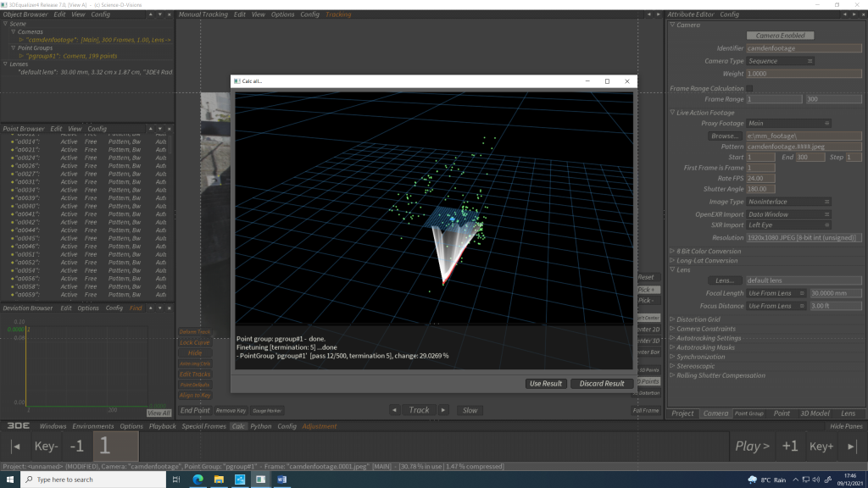Close the Object Browser pane
The width and height of the screenshot is (868, 488).
[x=170, y=14]
